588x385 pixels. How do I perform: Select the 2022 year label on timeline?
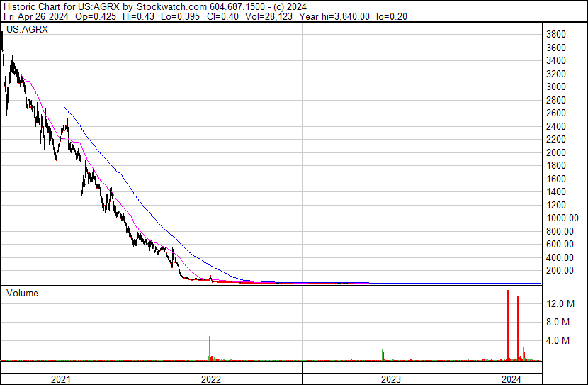tap(211, 379)
